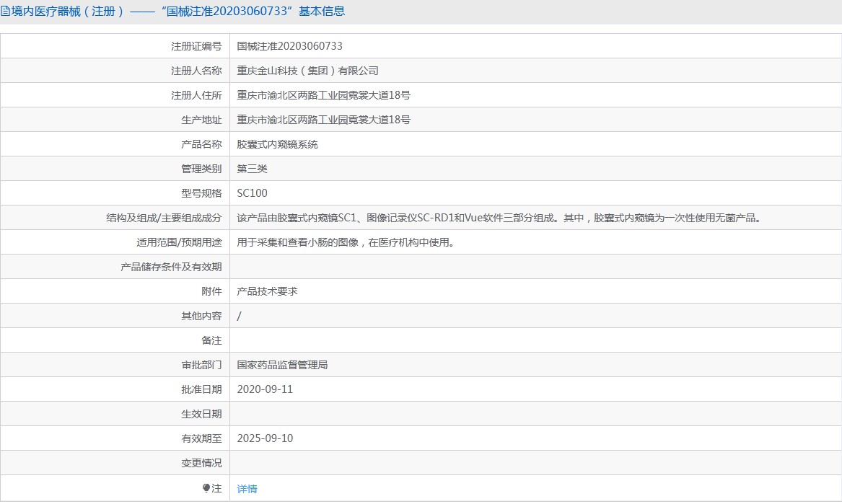The width and height of the screenshot is (842, 504).
Task: Click the 型号规格 label
Action: coord(201,193)
